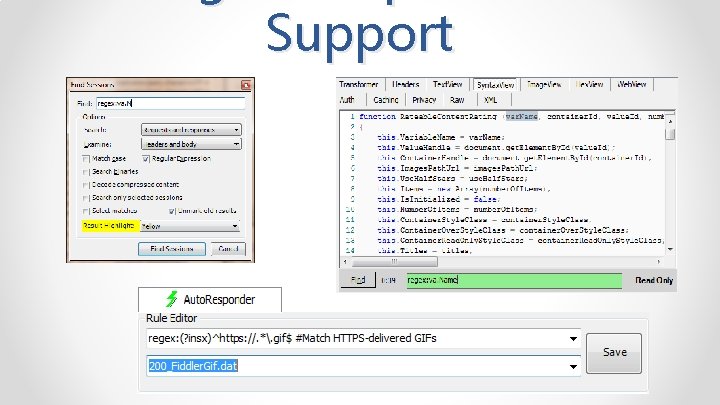Click Save in the Rule Editor

coord(614,353)
